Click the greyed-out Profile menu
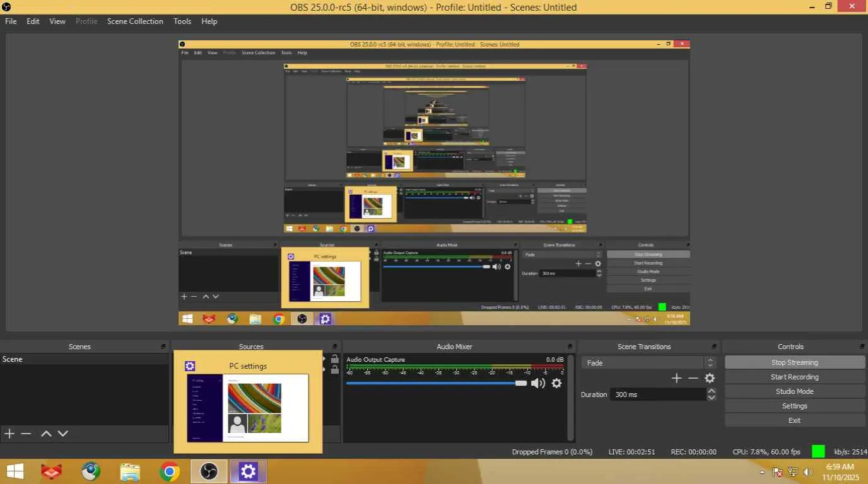The image size is (868, 484). [x=86, y=21]
